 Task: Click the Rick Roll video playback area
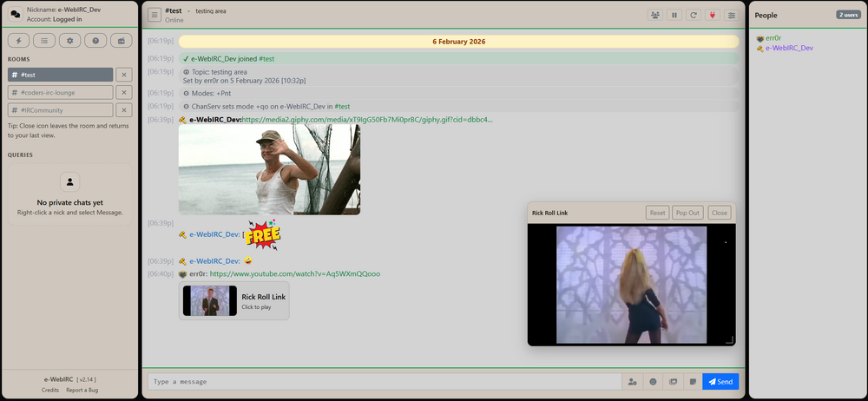point(631,285)
